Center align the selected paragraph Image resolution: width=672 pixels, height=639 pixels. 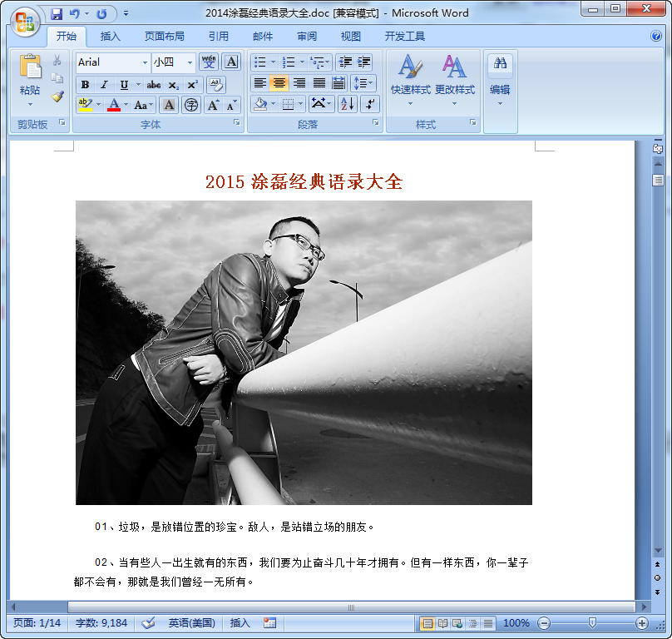pyautogui.click(x=280, y=84)
